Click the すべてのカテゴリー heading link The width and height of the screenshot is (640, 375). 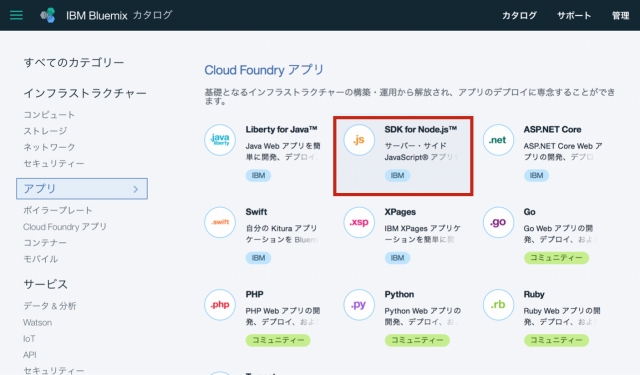74,62
